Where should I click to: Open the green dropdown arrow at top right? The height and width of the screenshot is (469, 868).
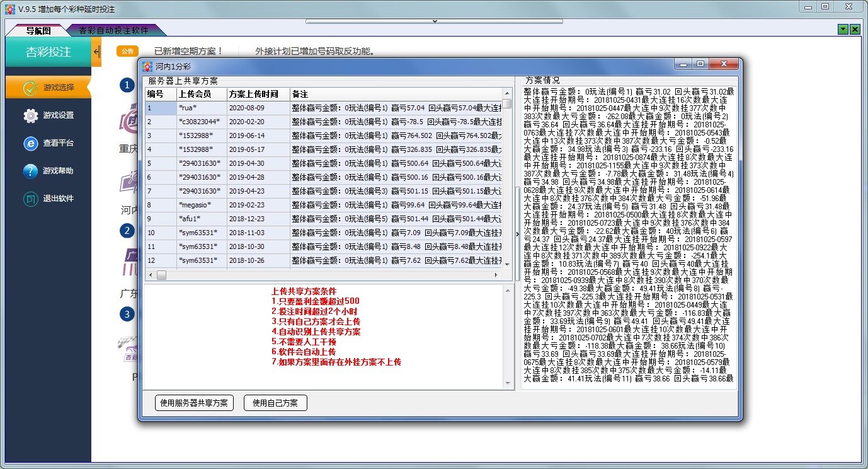click(843, 30)
